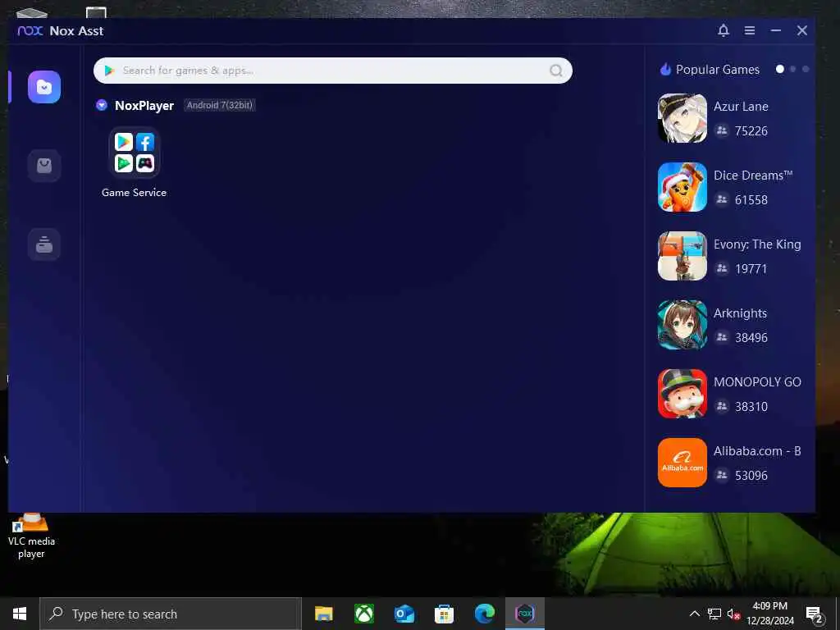Click the Dice Dreams title

tap(753, 176)
